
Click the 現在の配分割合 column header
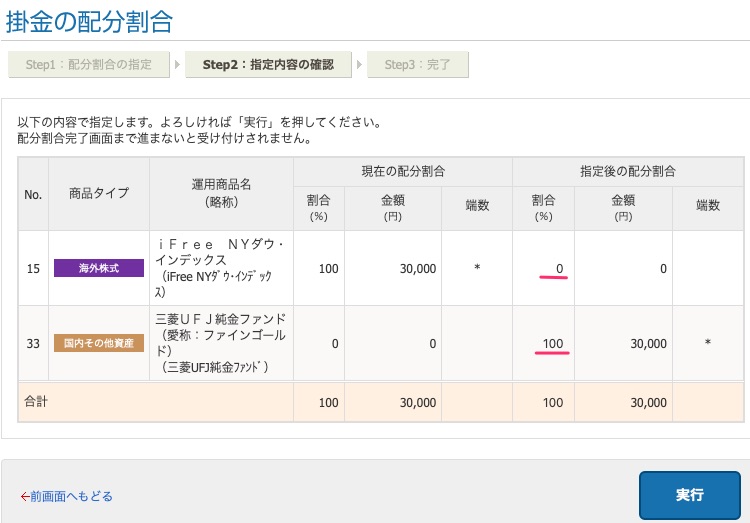(x=403, y=172)
